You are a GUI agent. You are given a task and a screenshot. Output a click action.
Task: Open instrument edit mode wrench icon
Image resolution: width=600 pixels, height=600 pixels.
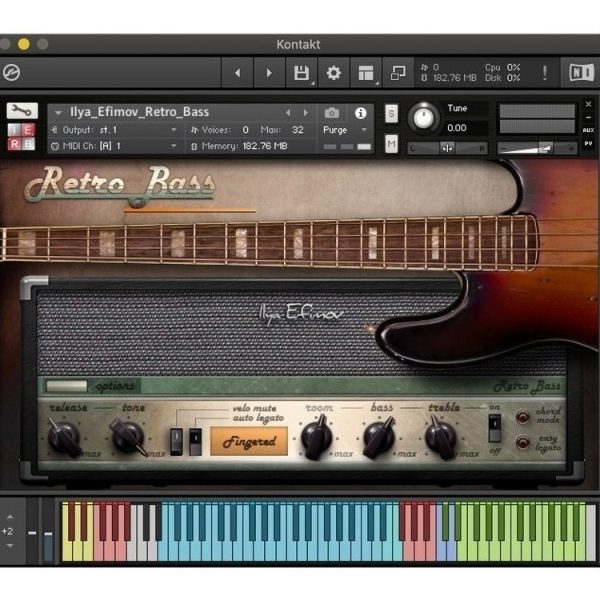pyautogui.click(x=22, y=111)
